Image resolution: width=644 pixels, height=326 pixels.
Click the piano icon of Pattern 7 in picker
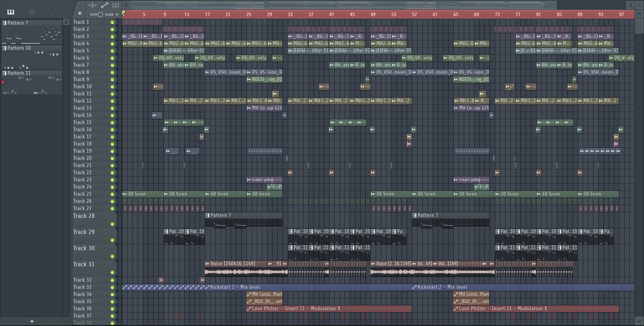4,23
